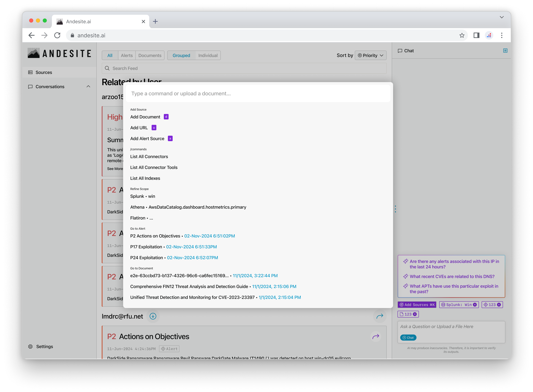Open the browser side panel icon
The width and height of the screenshot is (533, 392).
(476, 35)
